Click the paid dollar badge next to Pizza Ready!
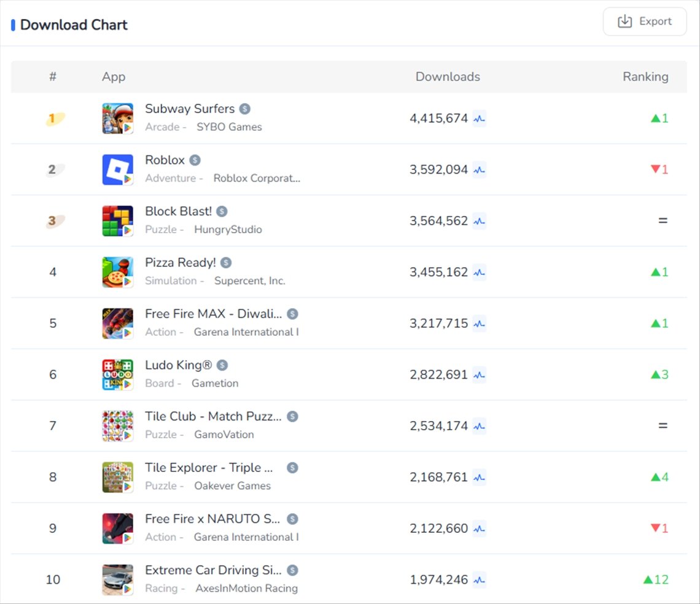Image resolution: width=700 pixels, height=604 pixels. (226, 263)
